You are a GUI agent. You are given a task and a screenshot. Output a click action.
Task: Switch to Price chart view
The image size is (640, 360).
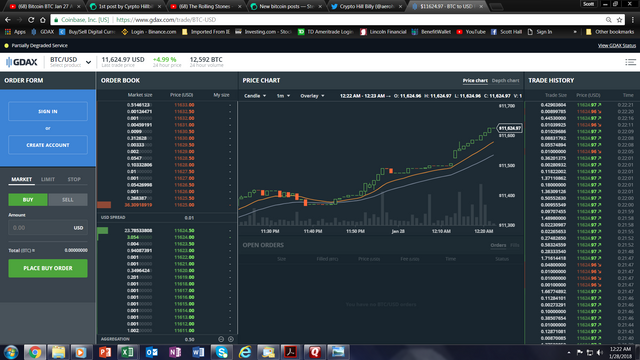click(x=475, y=80)
